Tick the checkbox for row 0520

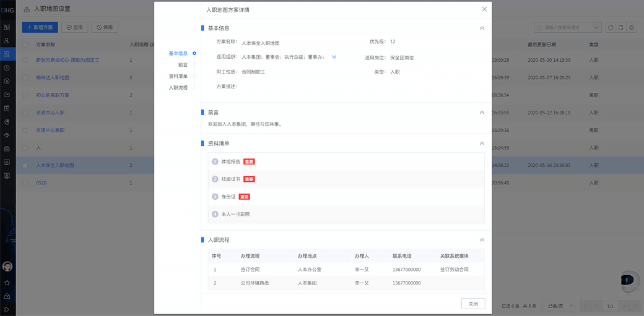(25, 183)
